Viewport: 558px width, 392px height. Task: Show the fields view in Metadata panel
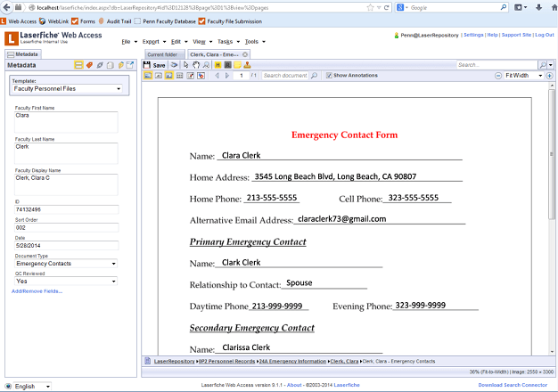click(78, 65)
